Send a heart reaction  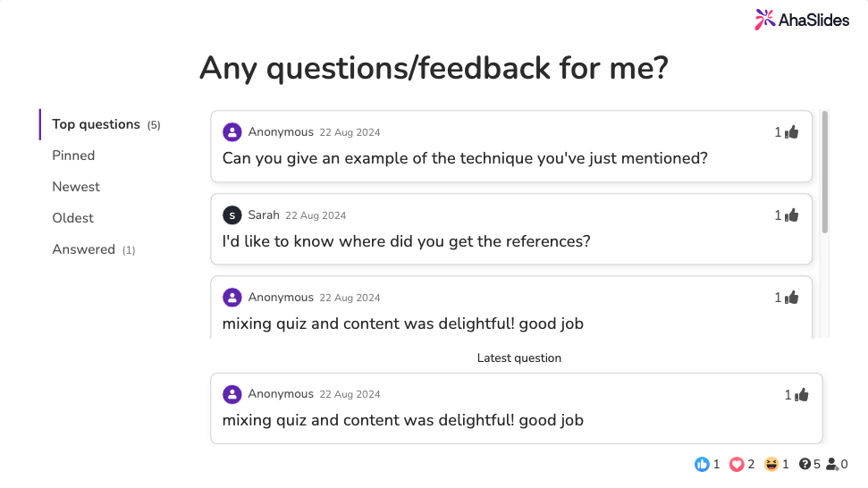pyautogui.click(x=737, y=464)
